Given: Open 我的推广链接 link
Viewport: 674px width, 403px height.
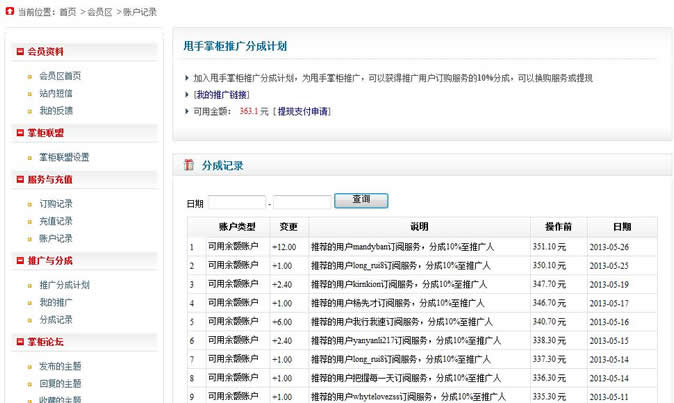Looking at the screenshot, I should click(x=222, y=95).
